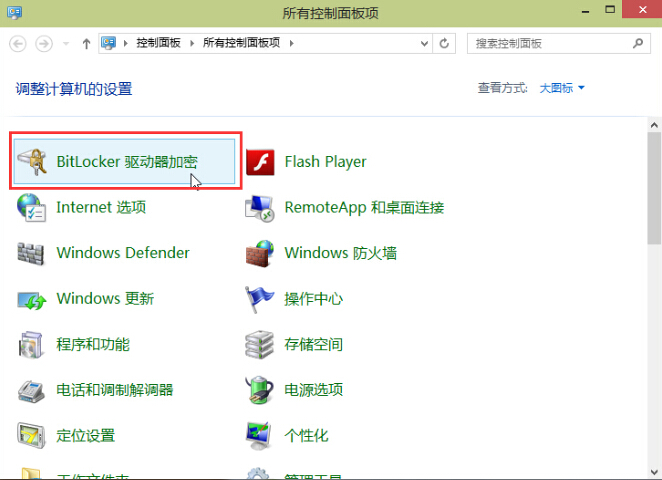Viewport: 662px width, 480px height.
Task: Open Windows 防火墙 icon
Action: coord(260,253)
